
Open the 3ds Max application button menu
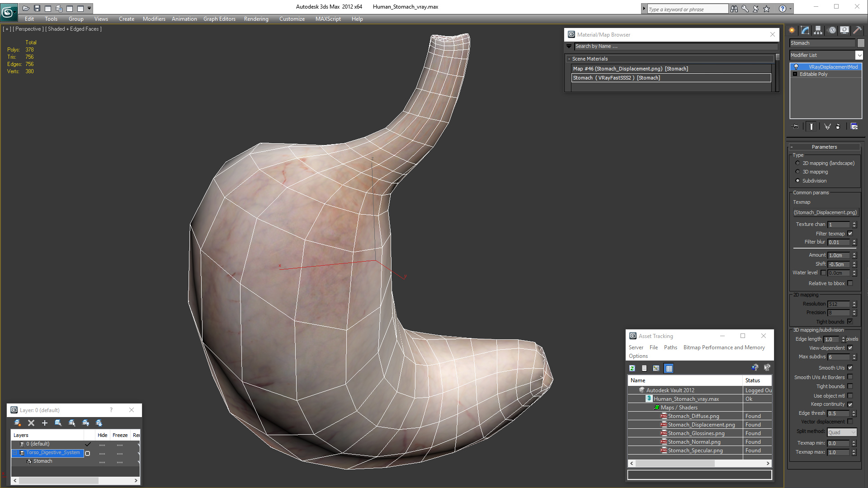tap(8, 12)
